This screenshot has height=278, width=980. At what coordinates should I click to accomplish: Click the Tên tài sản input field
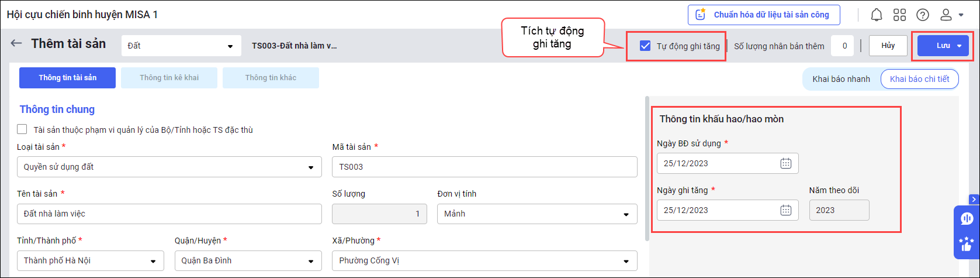tap(169, 214)
